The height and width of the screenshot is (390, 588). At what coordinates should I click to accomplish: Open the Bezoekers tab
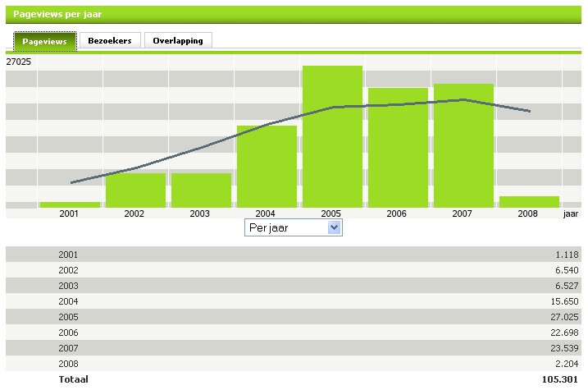coord(110,41)
